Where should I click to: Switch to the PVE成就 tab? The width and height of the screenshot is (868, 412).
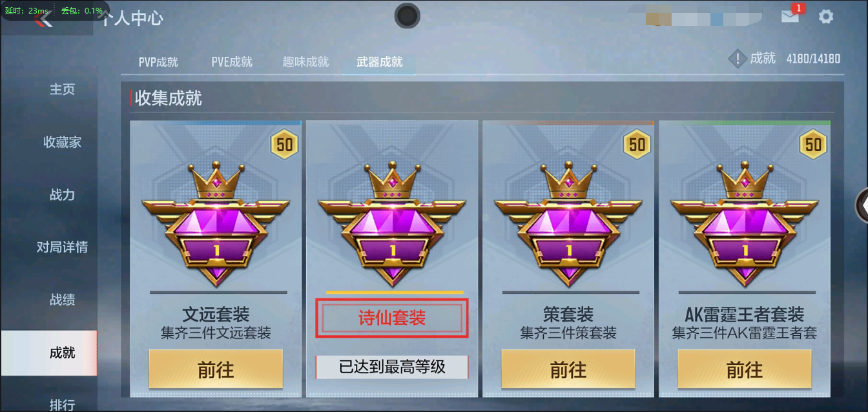(x=232, y=62)
